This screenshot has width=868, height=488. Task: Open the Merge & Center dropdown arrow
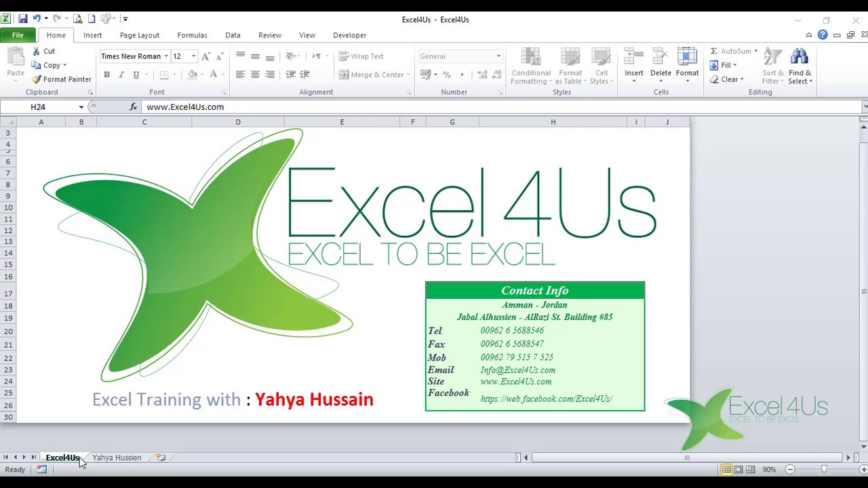click(408, 75)
